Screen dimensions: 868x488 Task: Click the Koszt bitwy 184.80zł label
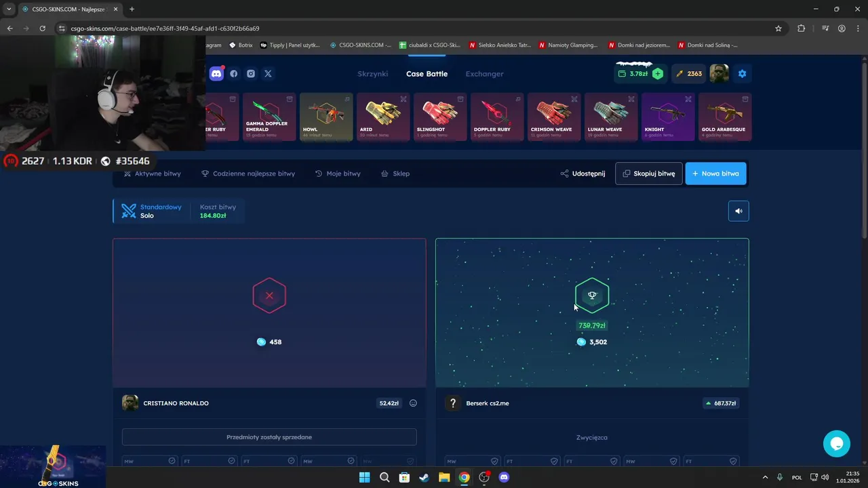218,211
